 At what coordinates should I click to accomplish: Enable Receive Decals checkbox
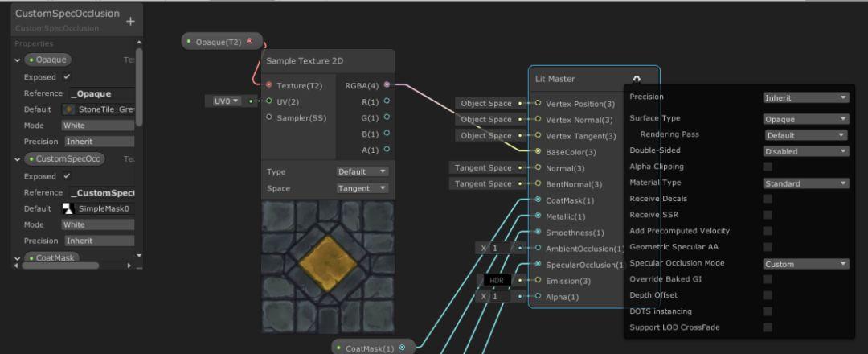(768, 199)
